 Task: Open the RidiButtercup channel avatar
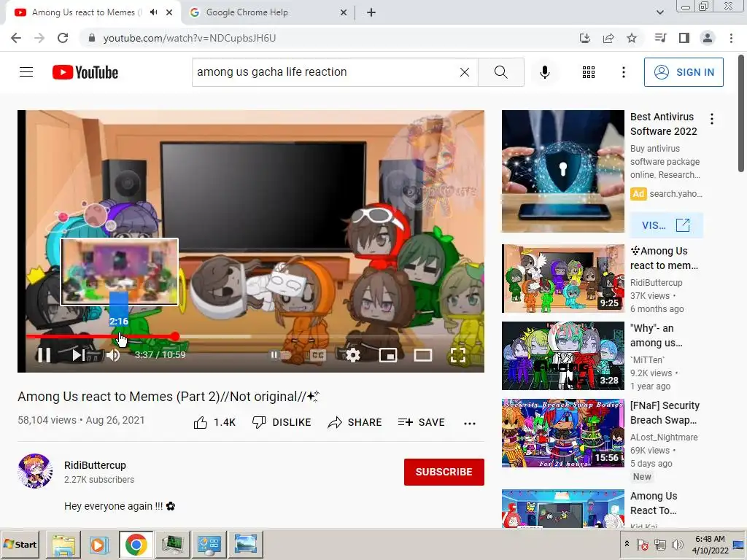coord(35,471)
